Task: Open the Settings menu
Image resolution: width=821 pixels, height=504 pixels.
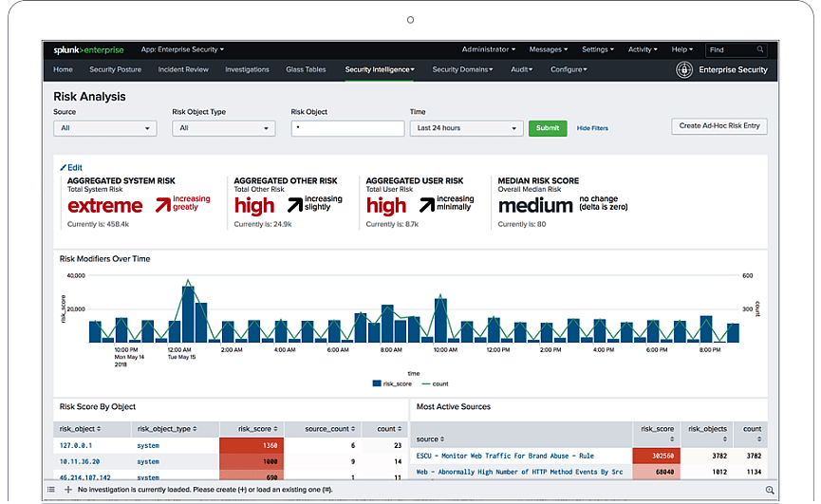Action: (597, 49)
